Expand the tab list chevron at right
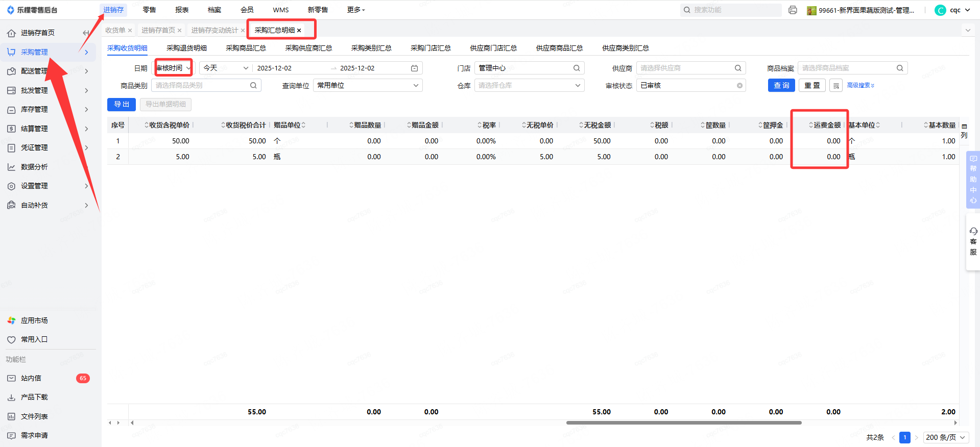 pos(968,31)
